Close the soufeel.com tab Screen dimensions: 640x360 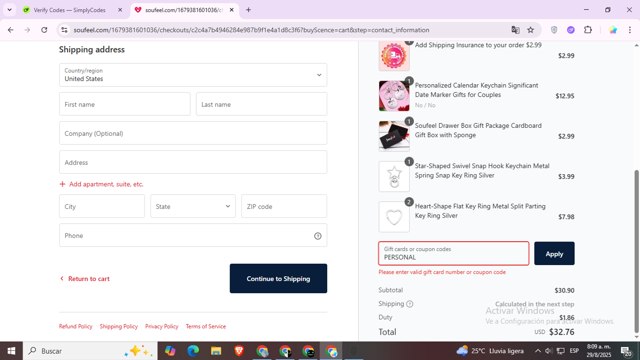[231, 10]
